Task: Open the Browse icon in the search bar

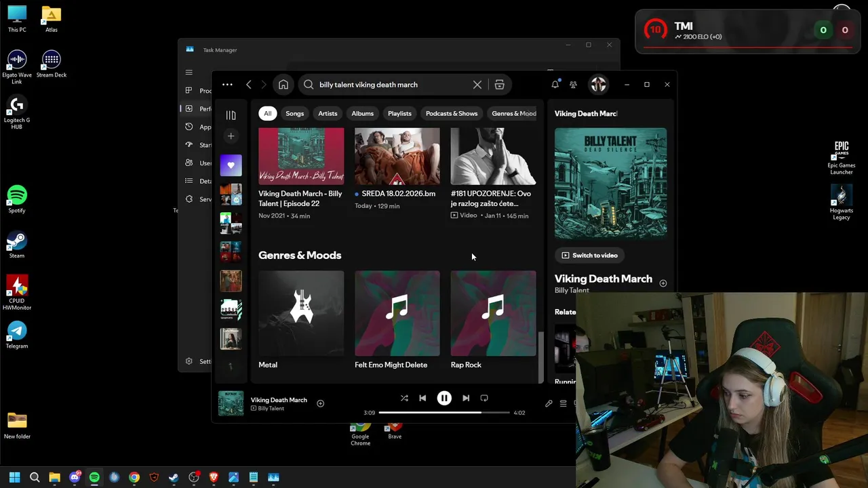Action: [499, 85]
